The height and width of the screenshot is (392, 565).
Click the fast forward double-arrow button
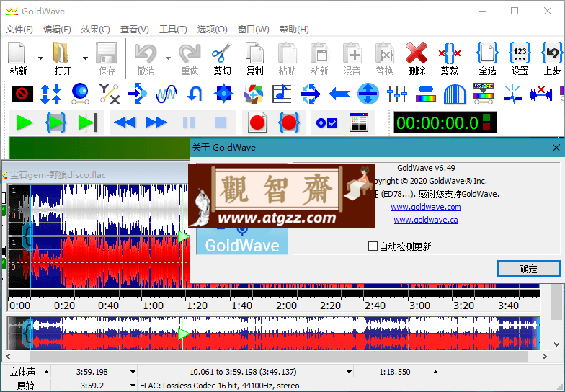click(x=156, y=122)
